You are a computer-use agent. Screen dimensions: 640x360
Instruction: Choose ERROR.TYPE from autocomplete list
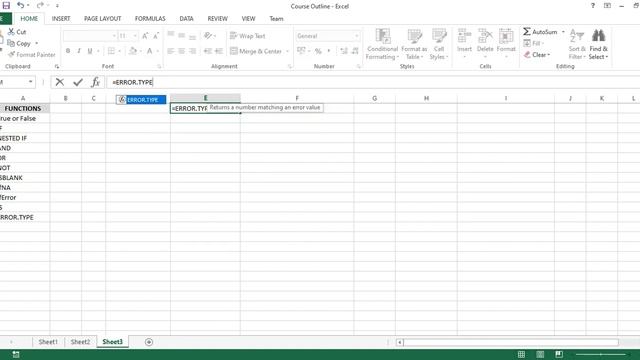[x=141, y=100]
